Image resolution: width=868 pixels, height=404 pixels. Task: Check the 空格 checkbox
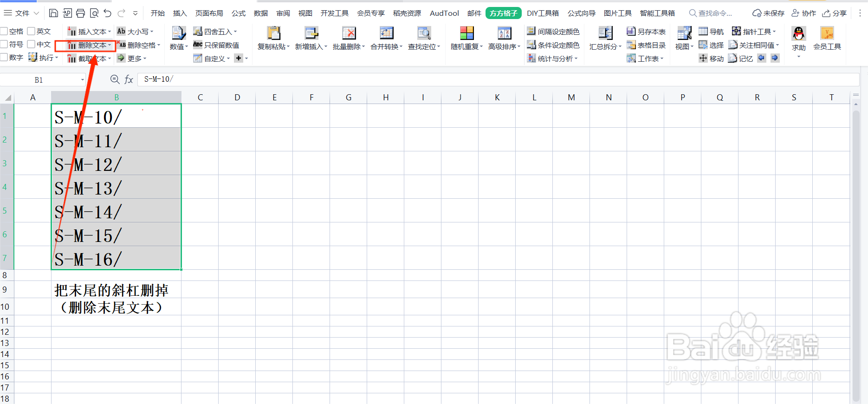(x=4, y=31)
